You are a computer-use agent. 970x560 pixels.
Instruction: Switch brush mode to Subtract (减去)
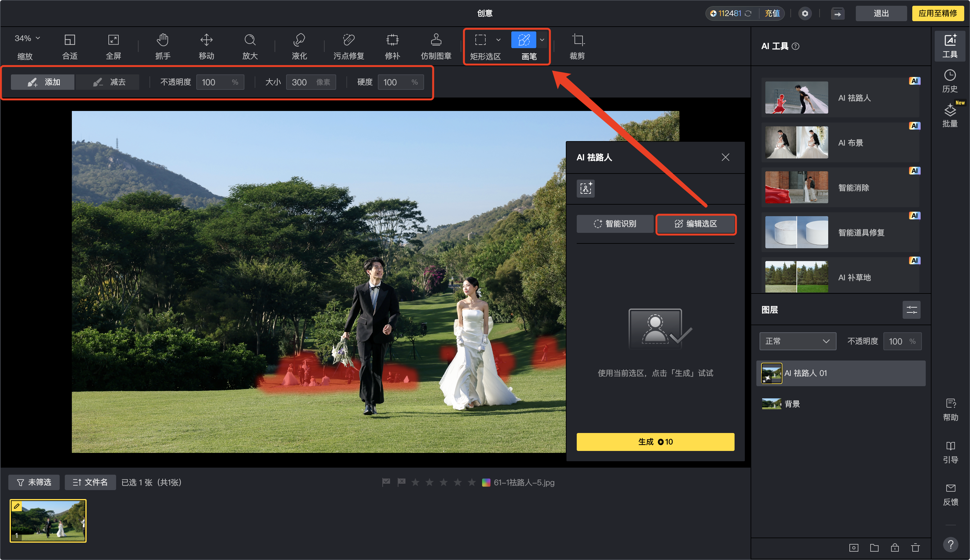[x=109, y=82]
